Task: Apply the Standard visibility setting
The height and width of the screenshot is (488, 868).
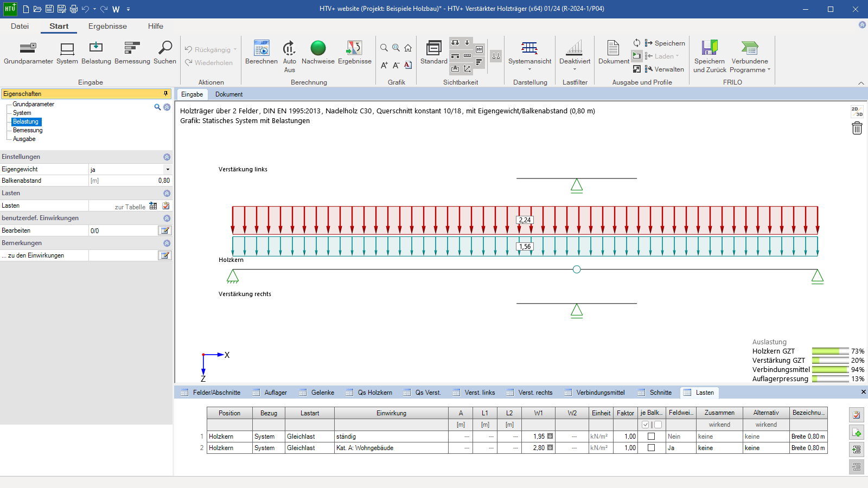Action: coord(434,53)
